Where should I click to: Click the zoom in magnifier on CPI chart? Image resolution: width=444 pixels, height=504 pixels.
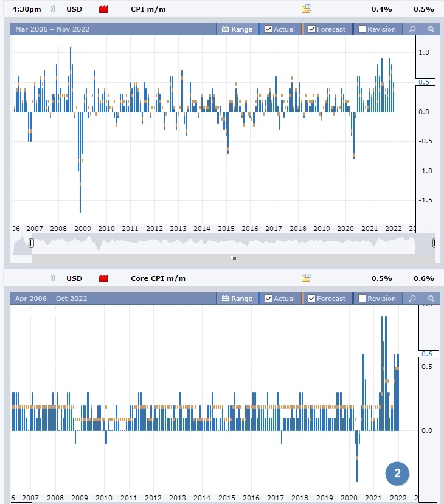pos(412,29)
